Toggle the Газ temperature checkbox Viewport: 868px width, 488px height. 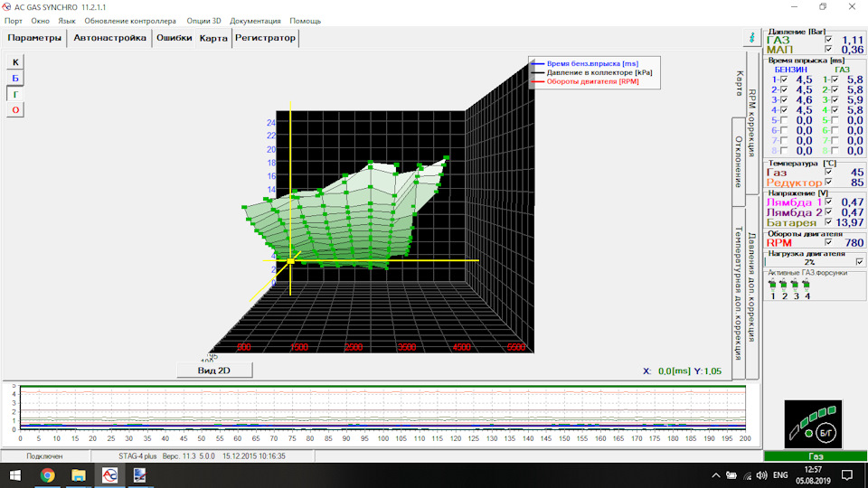pyautogui.click(x=829, y=172)
